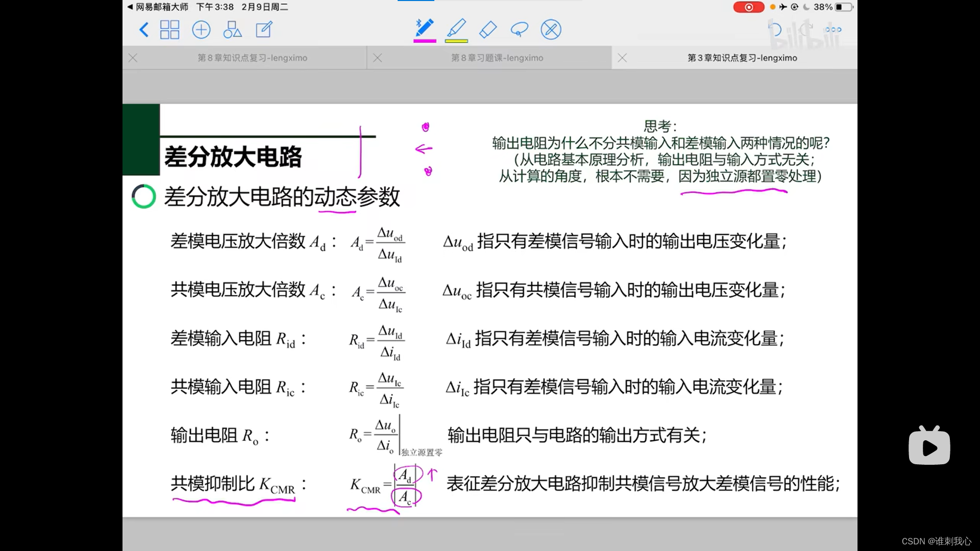Select the lasso selection tool

click(519, 30)
